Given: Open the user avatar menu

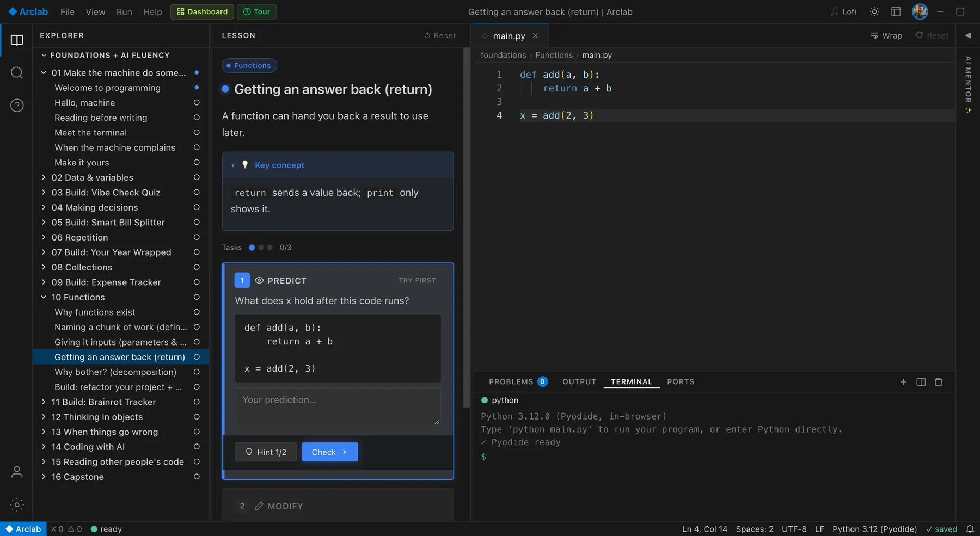Looking at the screenshot, I should [x=920, y=11].
